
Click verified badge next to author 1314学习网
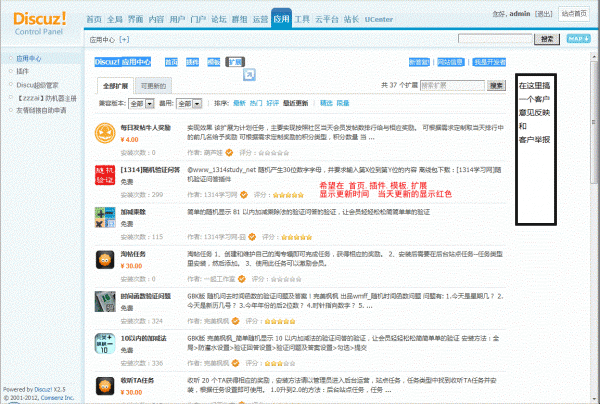coord(244,195)
